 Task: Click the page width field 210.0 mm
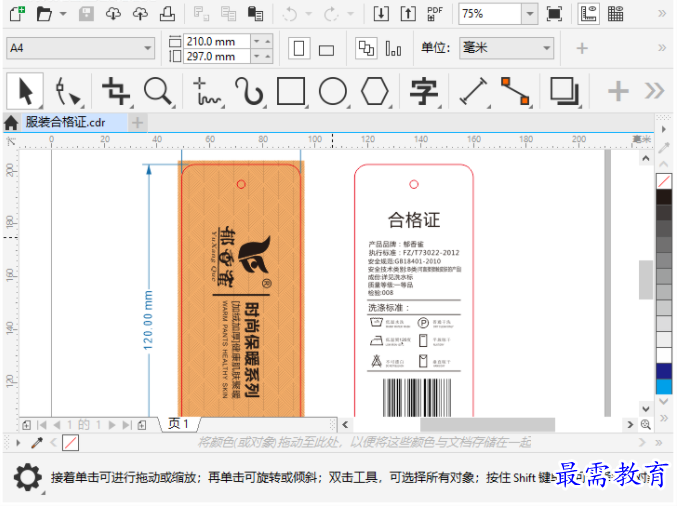pos(217,41)
